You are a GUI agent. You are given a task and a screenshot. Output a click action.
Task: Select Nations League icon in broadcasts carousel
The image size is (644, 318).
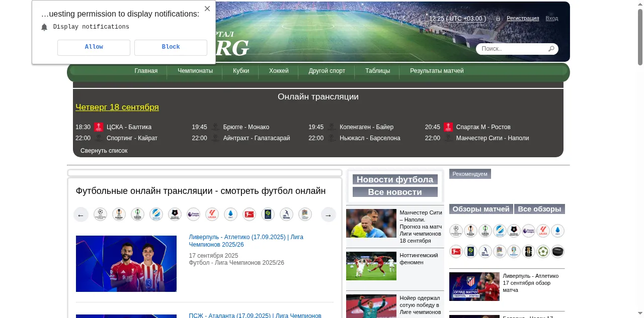tap(305, 215)
